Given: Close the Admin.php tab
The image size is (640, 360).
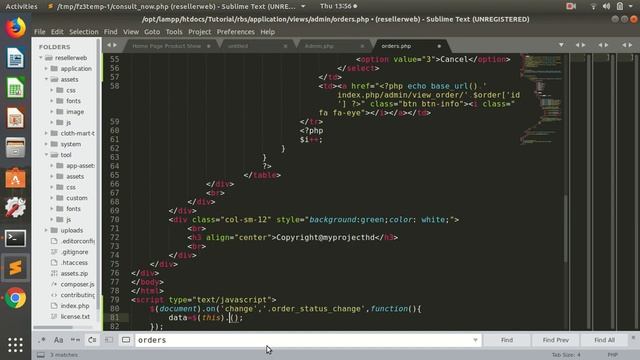Looking at the screenshot, I should point(362,46).
